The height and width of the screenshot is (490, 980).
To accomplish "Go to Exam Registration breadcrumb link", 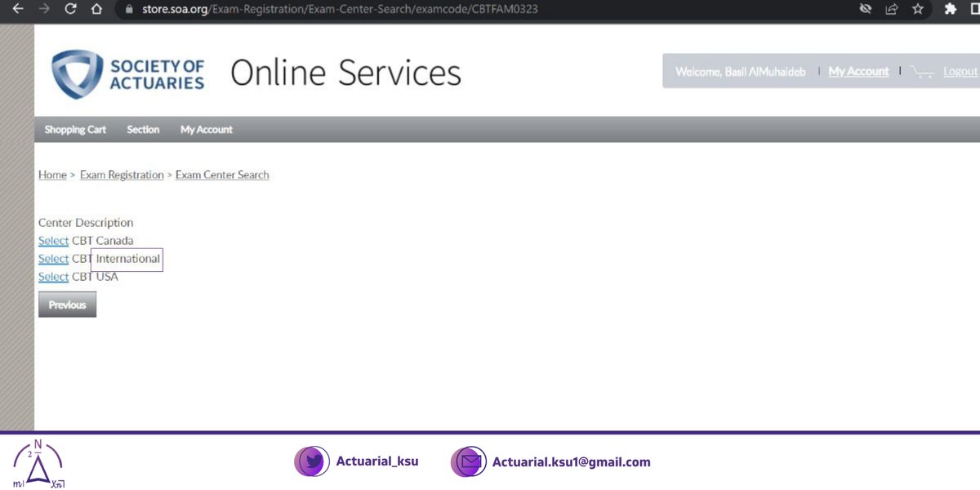I will coord(122,175).
